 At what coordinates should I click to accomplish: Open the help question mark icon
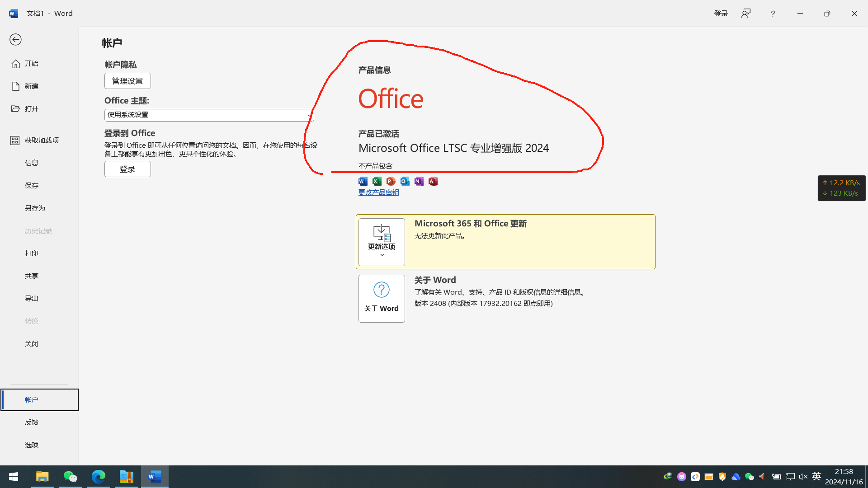pyautogui.click(x=773, y=14)
